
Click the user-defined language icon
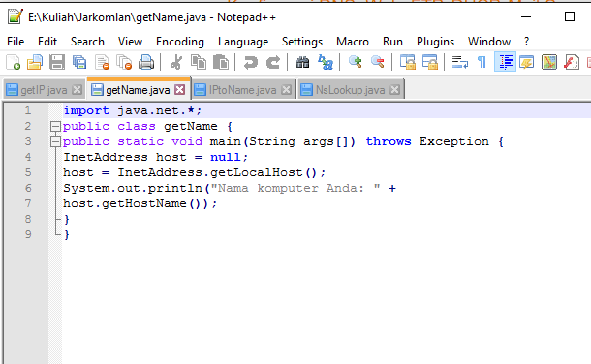point(526,62)
